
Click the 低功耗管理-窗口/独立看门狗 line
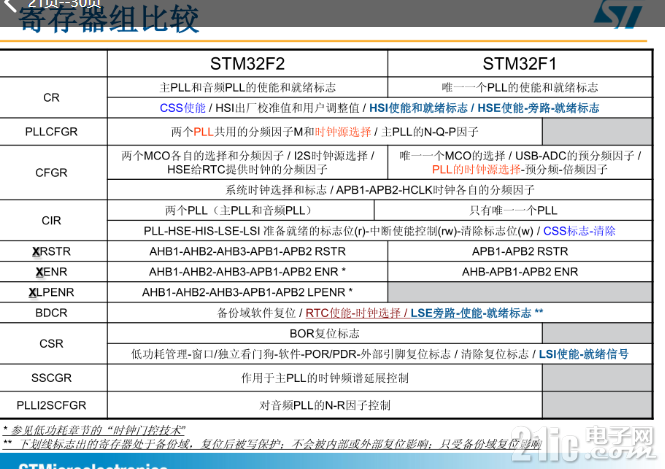coord(291,354)
